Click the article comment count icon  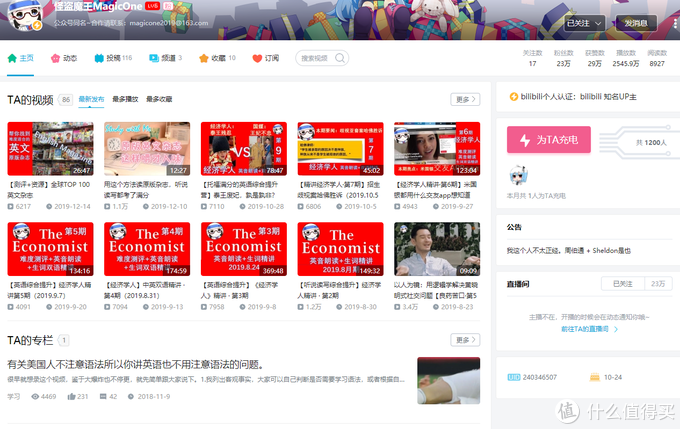103,396
